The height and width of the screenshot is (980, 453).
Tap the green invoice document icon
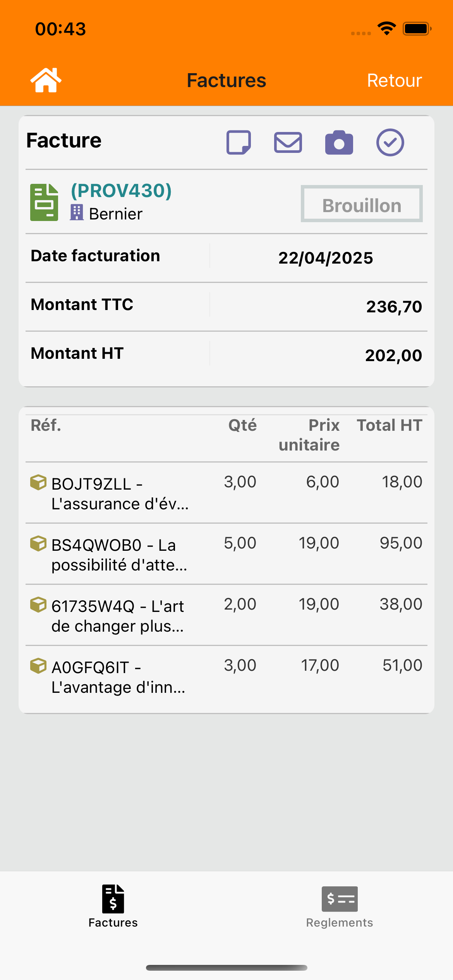click(x=44, y=202)
